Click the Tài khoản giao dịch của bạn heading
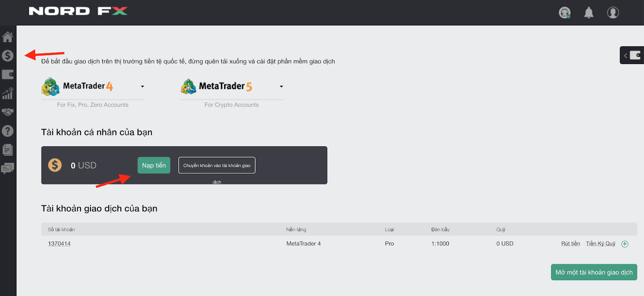 (99, 208)
